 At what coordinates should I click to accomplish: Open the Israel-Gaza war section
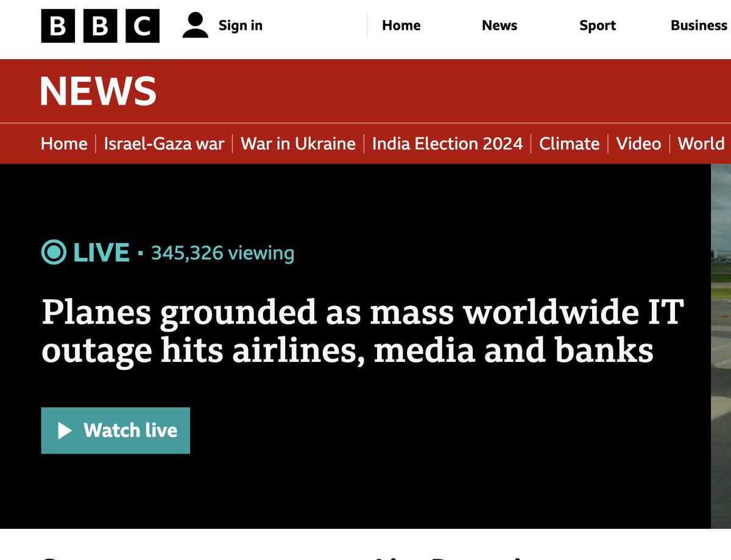pos(164,144)
